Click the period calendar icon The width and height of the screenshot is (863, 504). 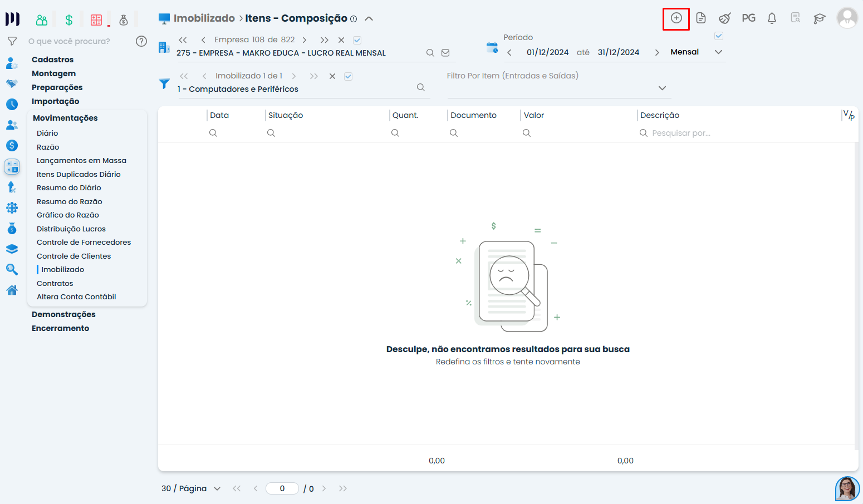point(492,48)
